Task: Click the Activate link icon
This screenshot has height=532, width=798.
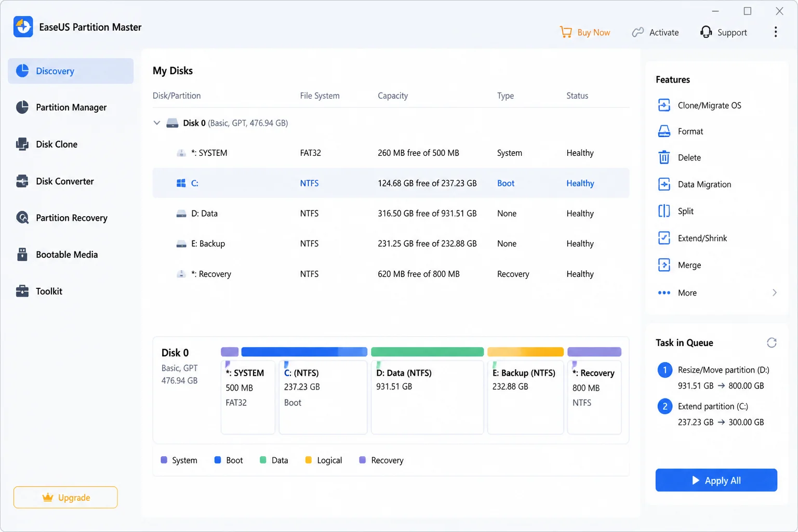Action: point(638,32)
